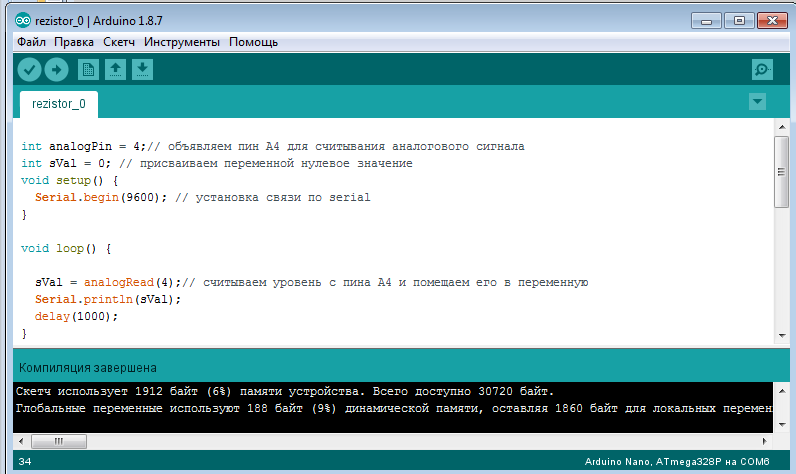
Task: Click the 'Serial.println(sVal);' line
Action: click(x=108, y=299)
